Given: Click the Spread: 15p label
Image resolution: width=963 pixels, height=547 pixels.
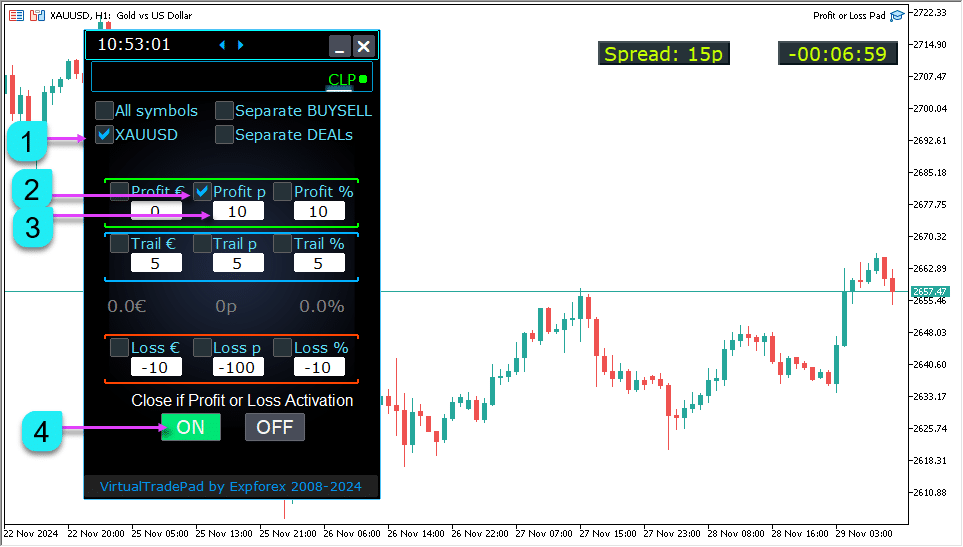Looking at the screenshot, I should pos(662,54).
